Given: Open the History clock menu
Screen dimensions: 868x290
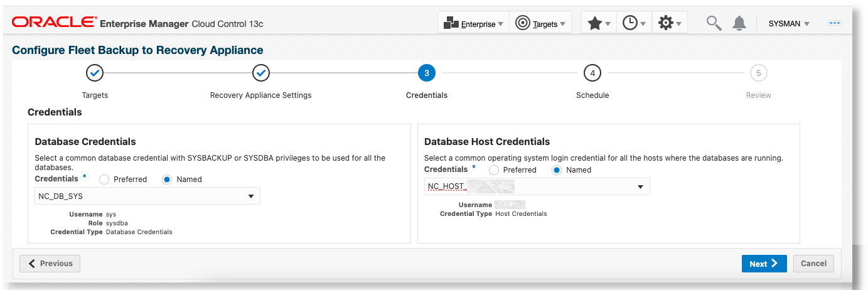Looking at the screenshot, I should (634, 23).
